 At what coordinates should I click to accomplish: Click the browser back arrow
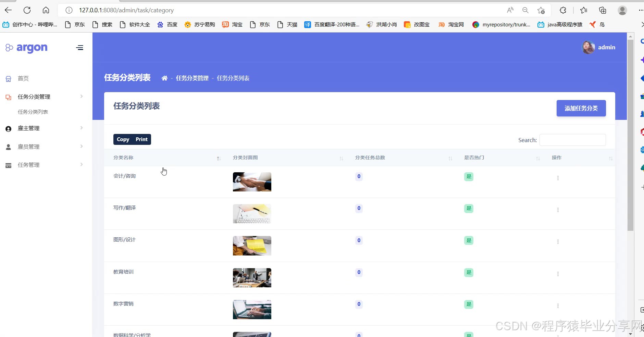[8, 10]
